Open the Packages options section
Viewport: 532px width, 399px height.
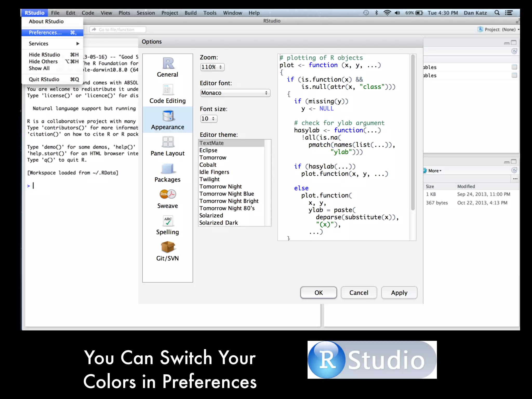click(168, 172)
